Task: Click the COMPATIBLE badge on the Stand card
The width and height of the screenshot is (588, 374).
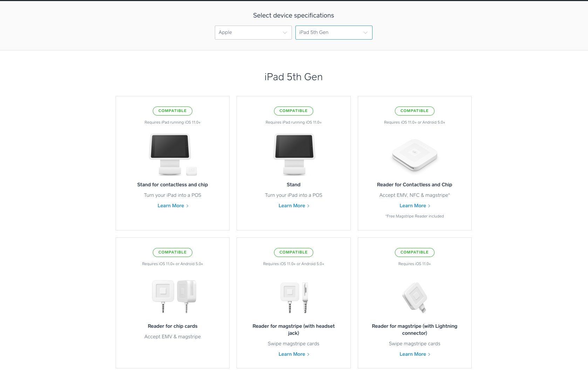Action: pos(294,111)
